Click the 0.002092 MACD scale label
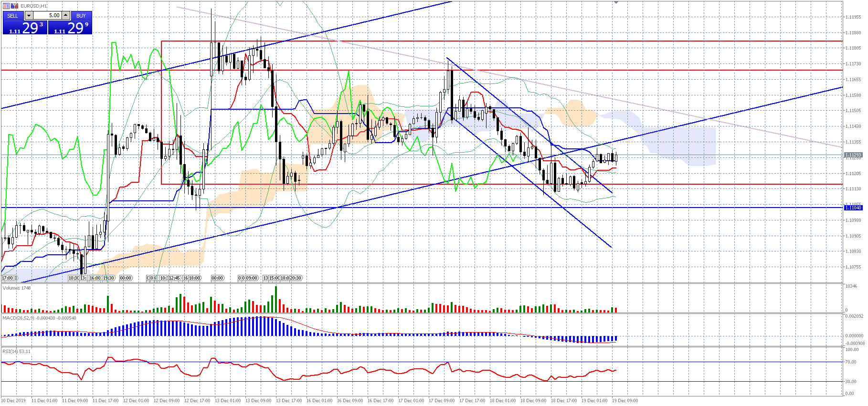 (x=854, y=316)
